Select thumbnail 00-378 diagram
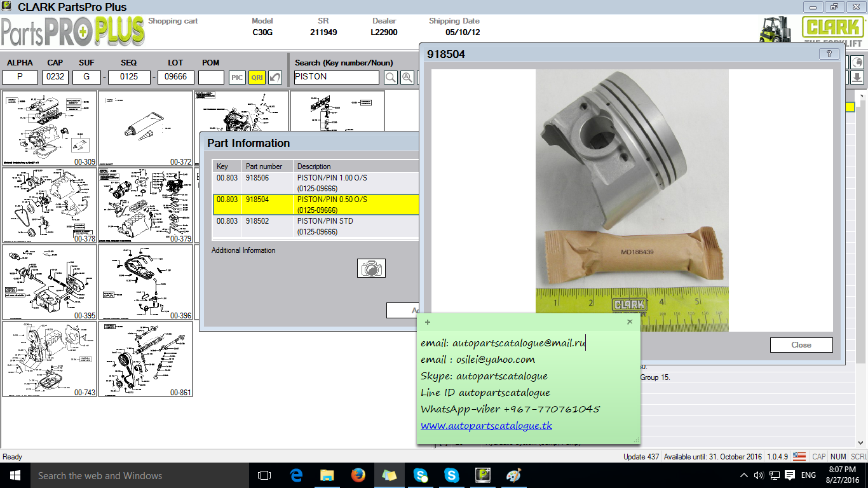Viewport: 868px width, 488px height. [x=50, y=205]
